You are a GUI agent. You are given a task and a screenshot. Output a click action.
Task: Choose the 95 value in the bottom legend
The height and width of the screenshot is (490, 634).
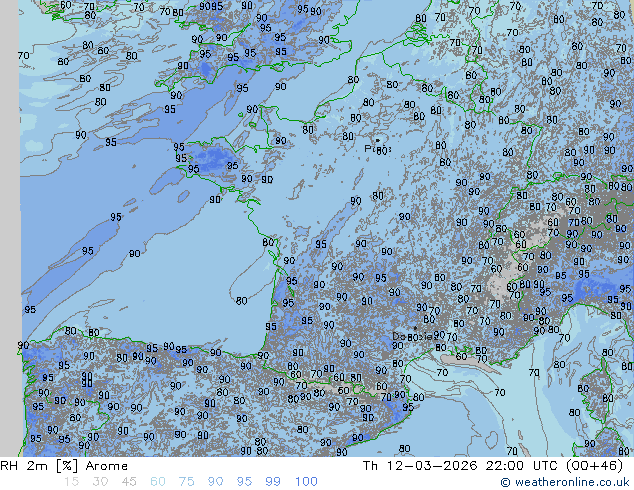tap(244, 482)
